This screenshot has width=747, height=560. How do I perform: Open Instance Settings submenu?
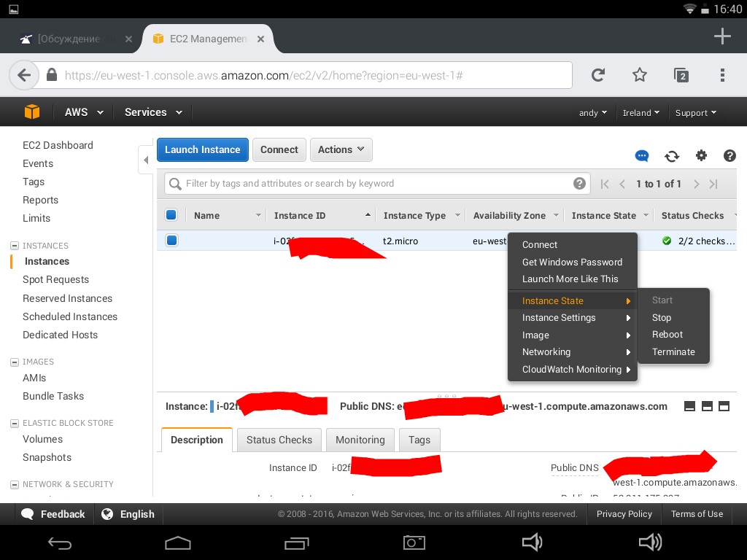coord(572,318)
